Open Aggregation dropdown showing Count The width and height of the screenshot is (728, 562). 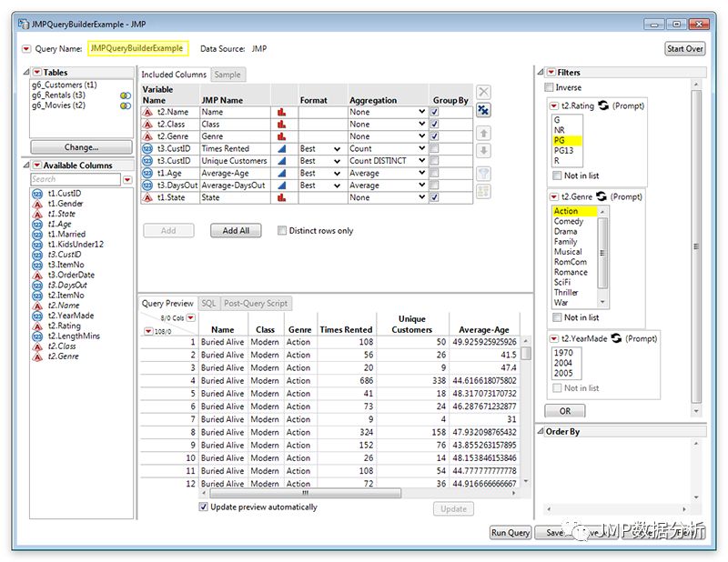421,148
